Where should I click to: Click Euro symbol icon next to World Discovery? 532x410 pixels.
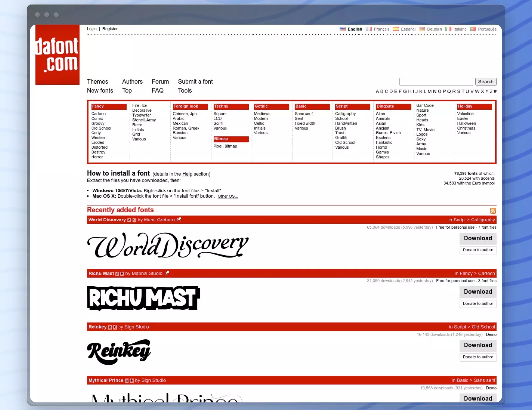[134, 220]
